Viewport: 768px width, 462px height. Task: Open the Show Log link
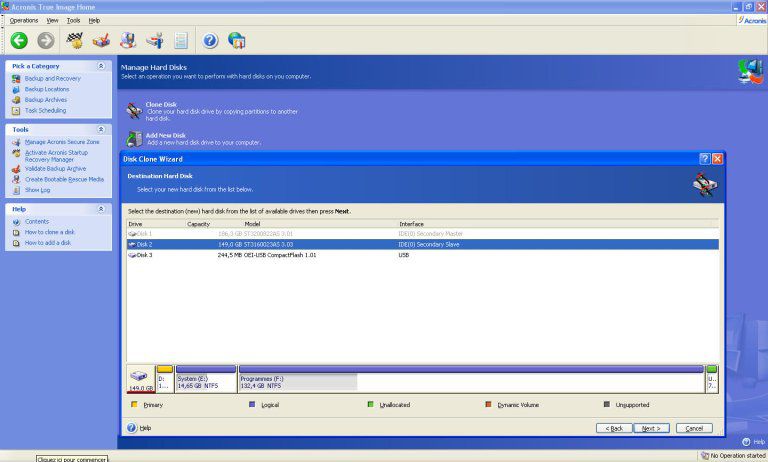click(38, 190)
